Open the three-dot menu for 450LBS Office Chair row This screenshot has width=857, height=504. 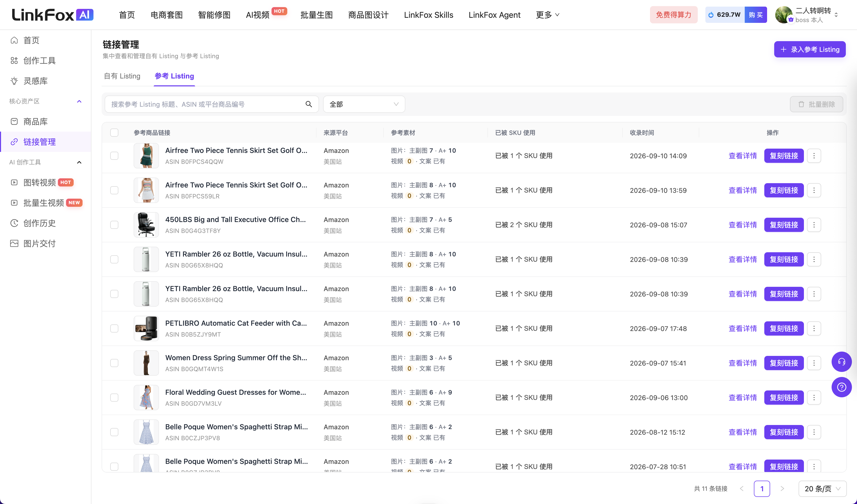coord(814,225)
